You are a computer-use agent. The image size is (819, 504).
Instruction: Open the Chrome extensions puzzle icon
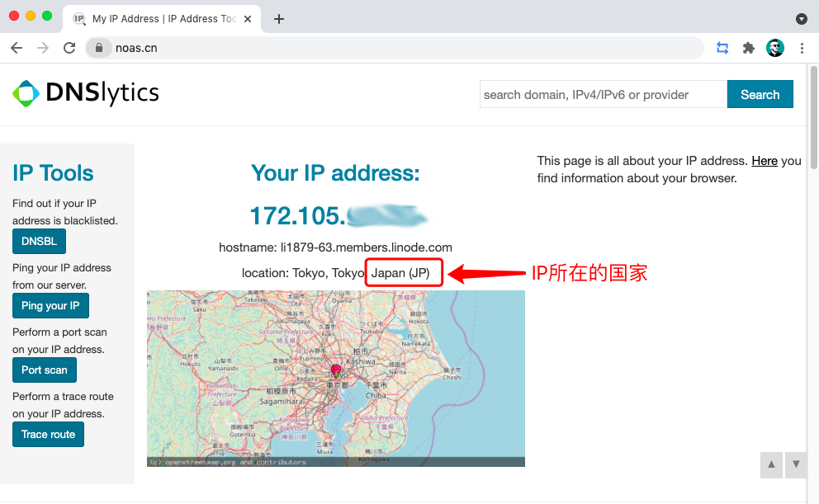tap(748, 48)
